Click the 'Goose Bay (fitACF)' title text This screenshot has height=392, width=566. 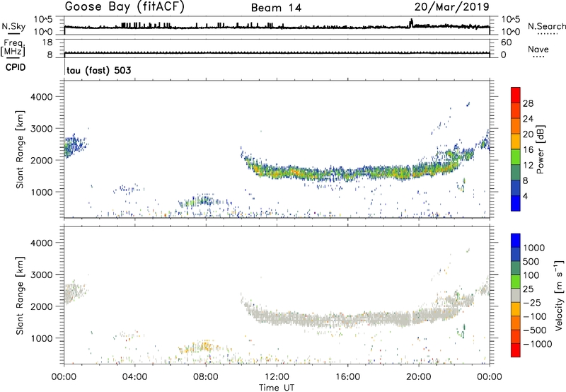pos(125,7)
